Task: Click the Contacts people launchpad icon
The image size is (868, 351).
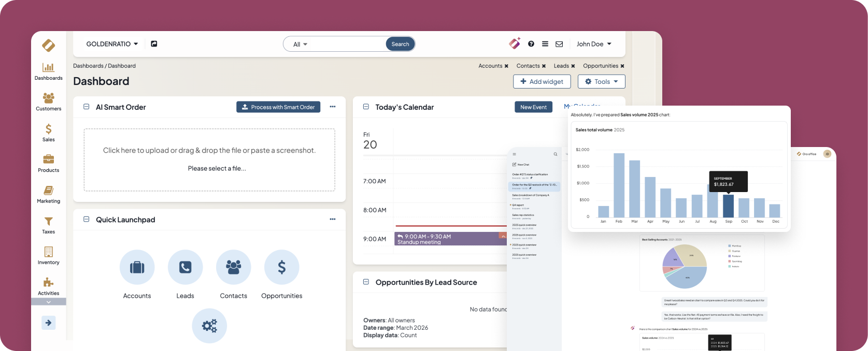Action: (234, 267)
